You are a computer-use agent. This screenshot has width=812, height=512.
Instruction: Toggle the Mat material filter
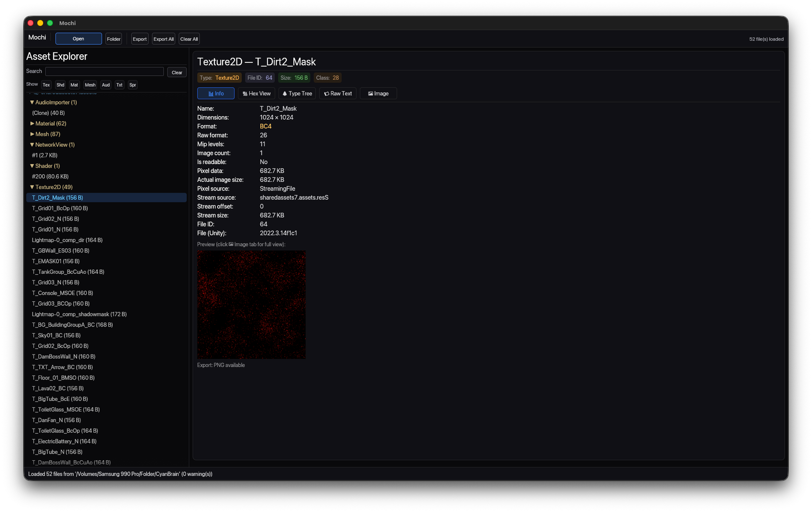pos(74,85)
